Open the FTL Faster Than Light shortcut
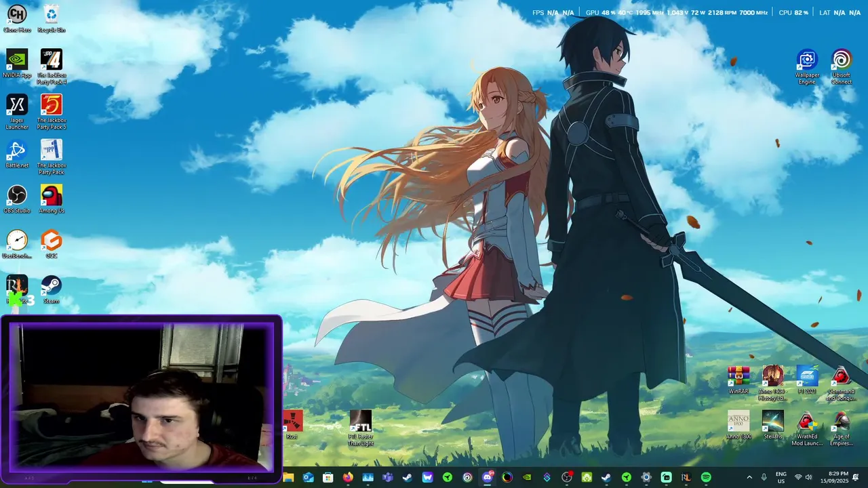This screenshot has width=868, height=488. [361, 428]
